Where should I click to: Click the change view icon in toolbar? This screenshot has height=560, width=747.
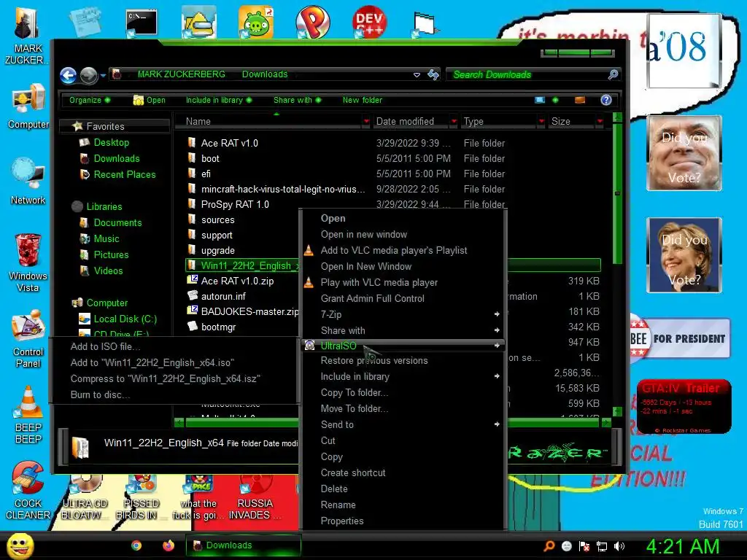(x=540, y=100)
